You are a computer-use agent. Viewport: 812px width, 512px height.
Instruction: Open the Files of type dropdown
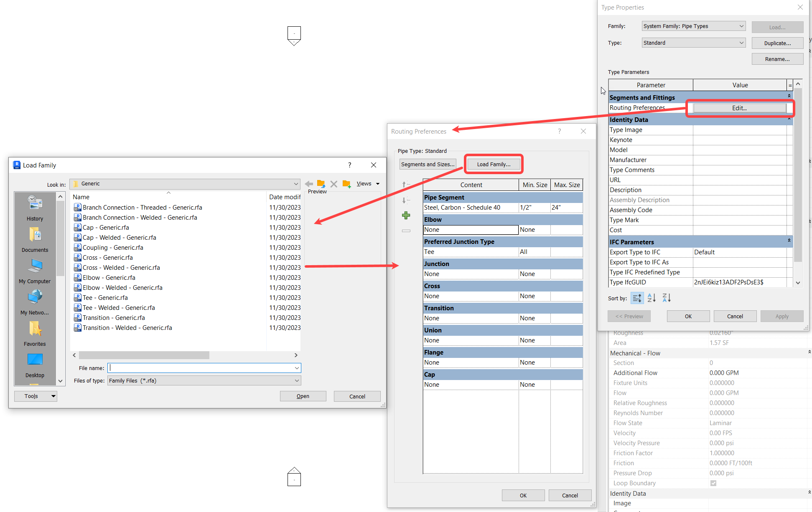[x=297, y=380]
